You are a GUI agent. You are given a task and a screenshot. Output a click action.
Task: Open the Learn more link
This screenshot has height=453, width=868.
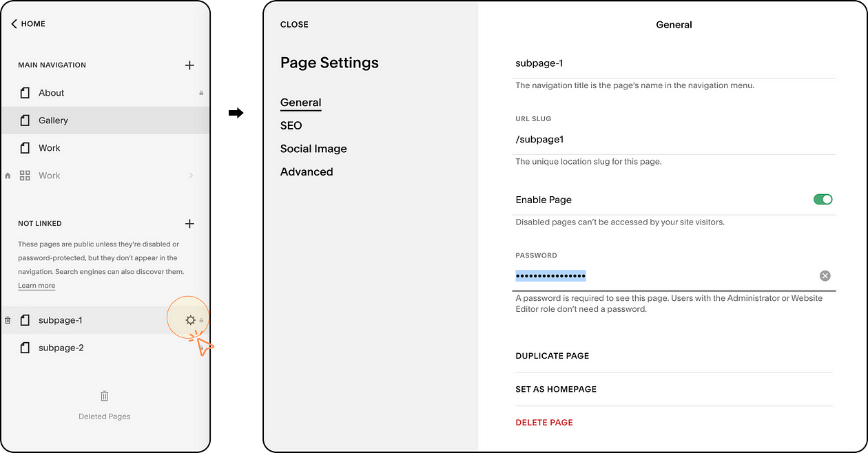point(37,286)
